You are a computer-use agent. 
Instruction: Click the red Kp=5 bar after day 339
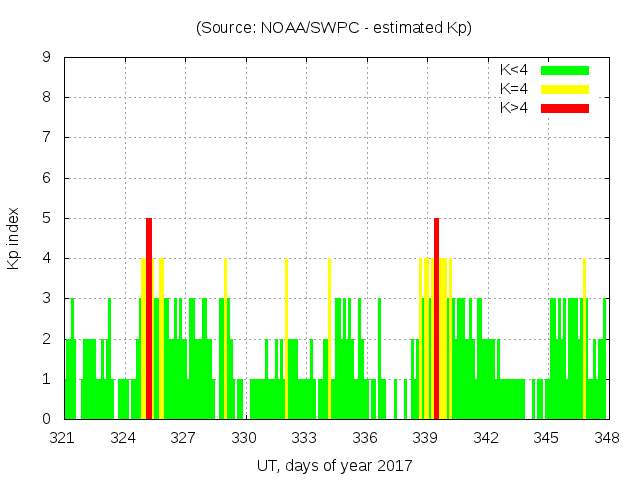[x=437, y=318]
